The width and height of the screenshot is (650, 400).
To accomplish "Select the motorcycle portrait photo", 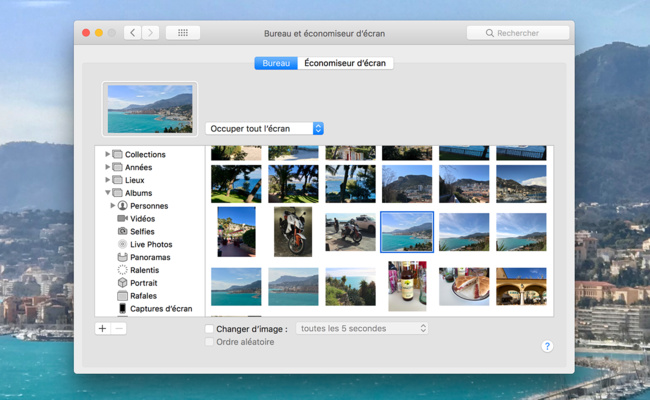I will click(293, 232).
